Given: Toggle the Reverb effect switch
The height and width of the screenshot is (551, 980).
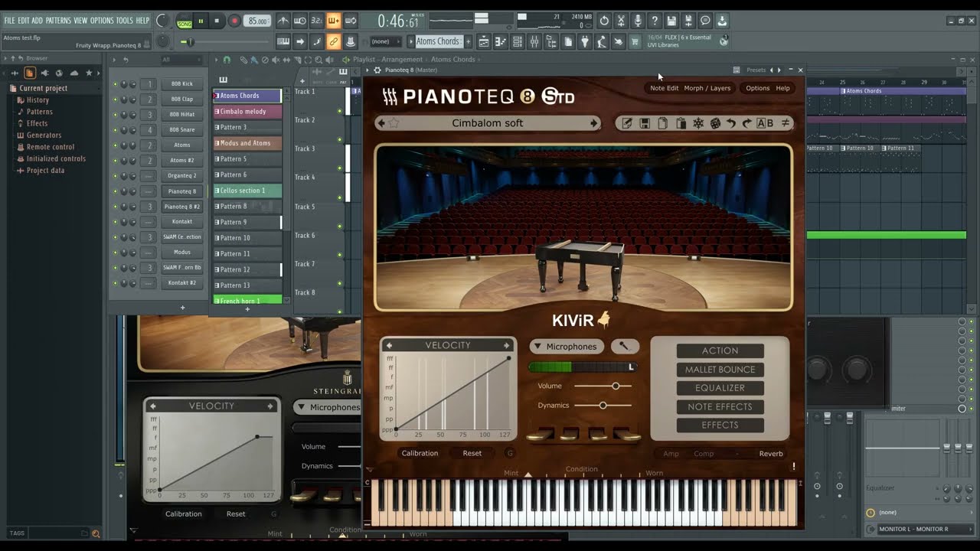Looking at the screenshot, I should coord(771,454).
